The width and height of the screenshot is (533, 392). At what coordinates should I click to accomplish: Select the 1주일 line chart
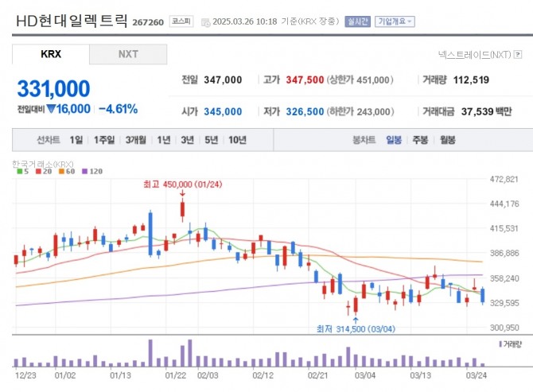tap(104, 140)
